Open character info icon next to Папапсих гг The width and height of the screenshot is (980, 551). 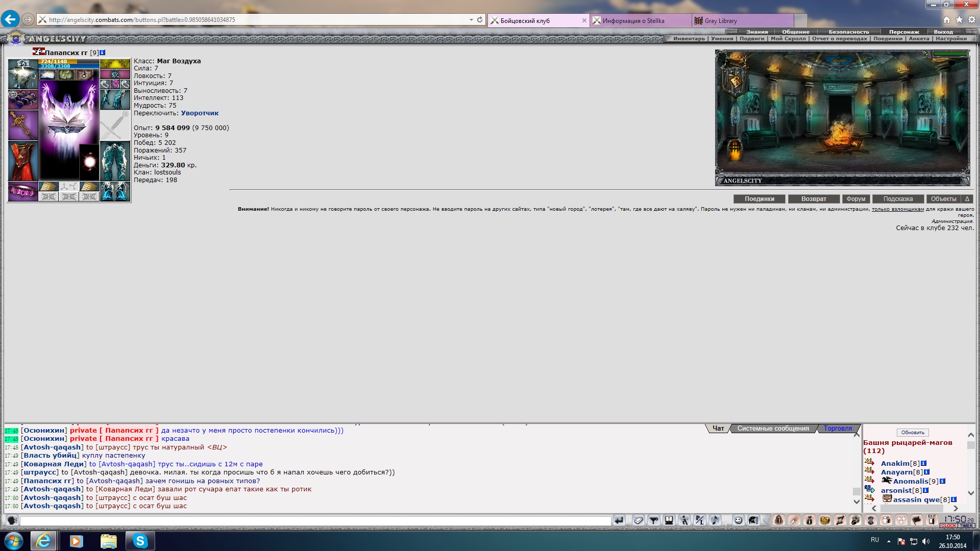point(102,53)
